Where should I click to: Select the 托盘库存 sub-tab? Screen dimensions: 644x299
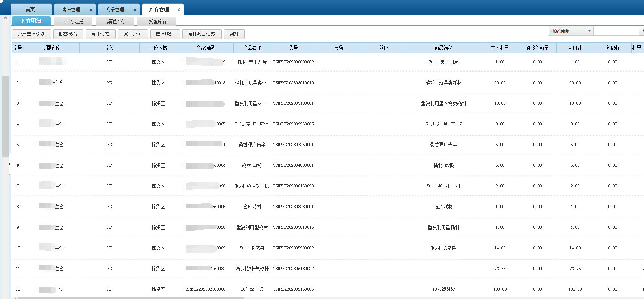pos(158,21)
